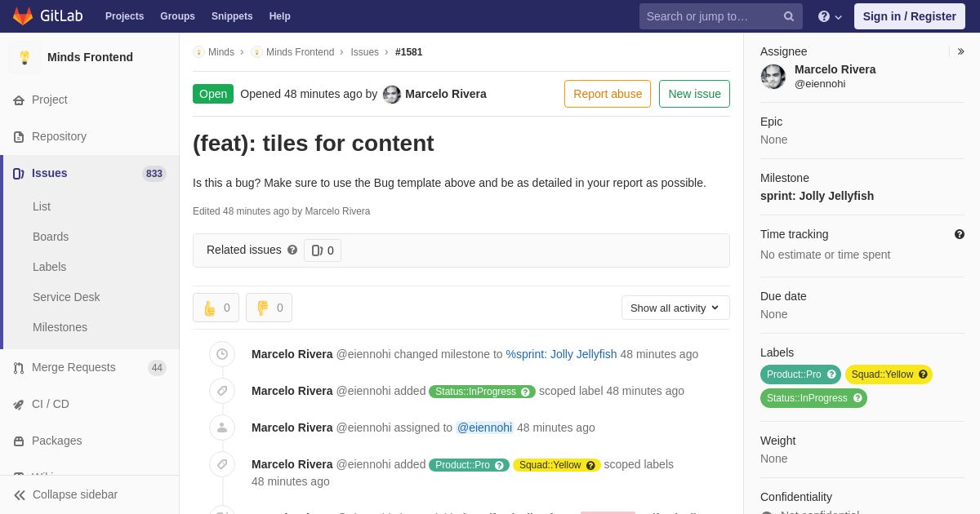Click the Project home icon in sidebar
This screenshot has height=514, width=980.
[19, 100]
